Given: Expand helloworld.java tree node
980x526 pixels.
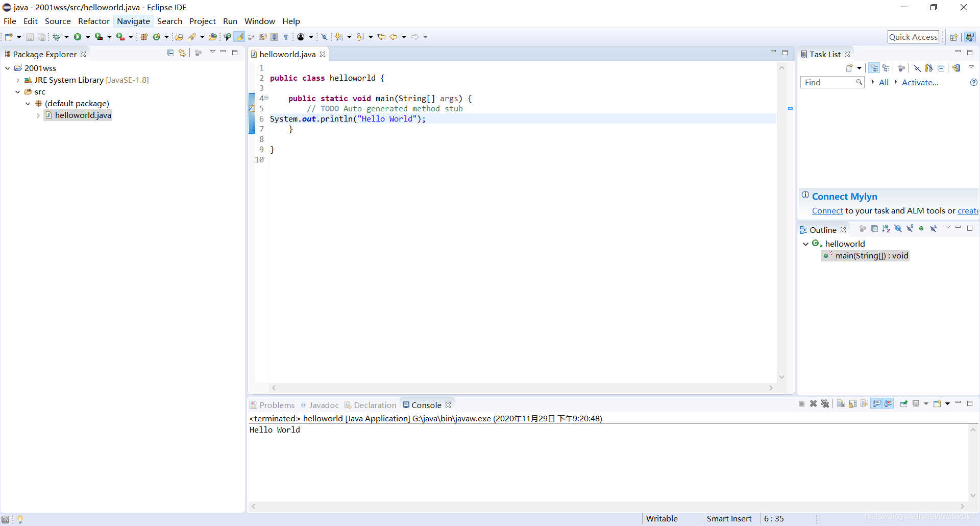Looking at the screenshot, I should coord(38,115).
